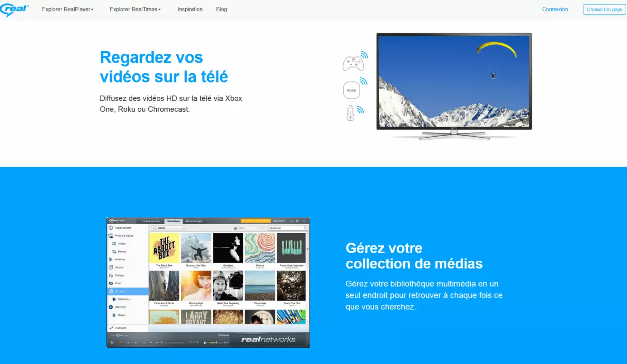Click the back arrow beside Album dropdown
Screen dimensions: 627x364
[x=154, y=228]
